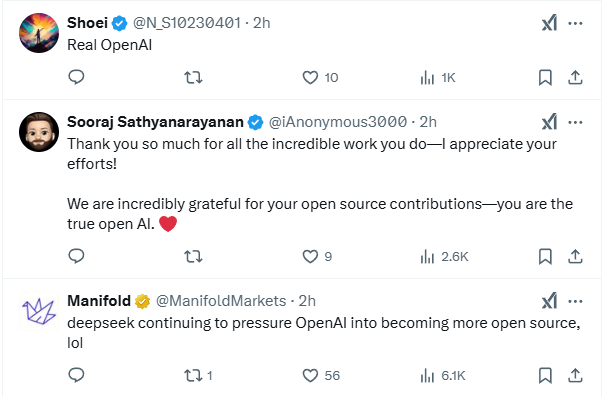Image resolution: width=602 pixels, height=397 pixels.
Task: Open more menu on Sooraj's tweet
Action: coord(575,122)
